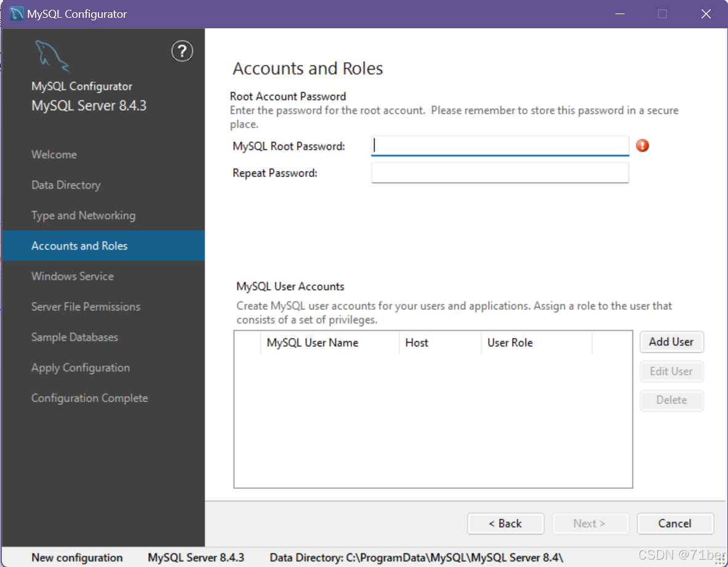Image resolution: width=728 pixels, height=567 pixels.
Task: Minimize the MySQL Configurator window
Action: pyautogui.click(x=620, y=14)
